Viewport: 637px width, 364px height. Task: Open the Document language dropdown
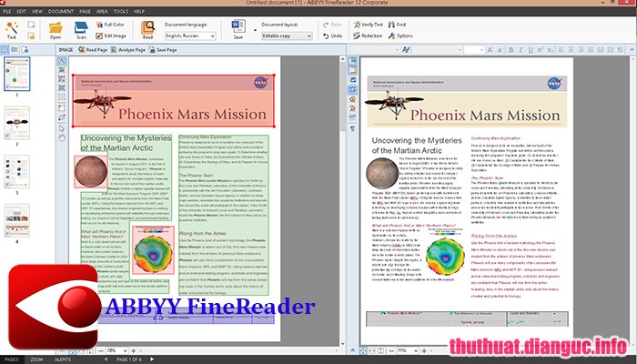[x=190, y=36]
